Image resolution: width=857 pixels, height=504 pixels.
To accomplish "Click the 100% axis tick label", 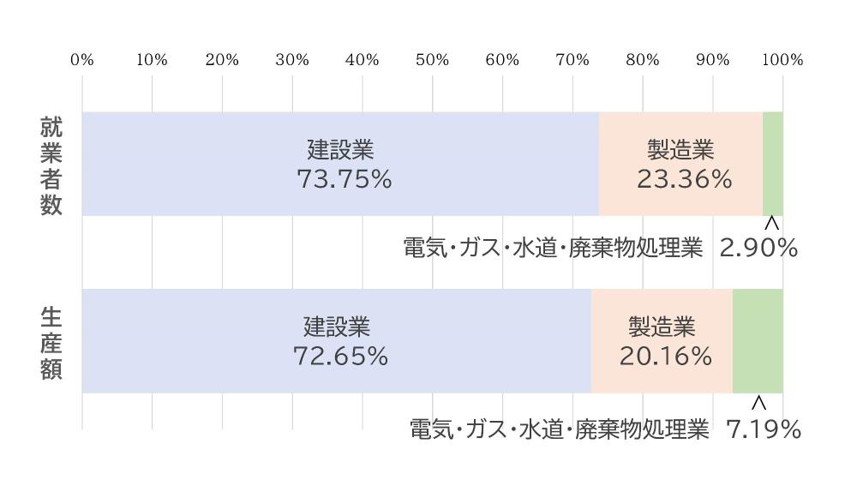I will tap(782, 60).
